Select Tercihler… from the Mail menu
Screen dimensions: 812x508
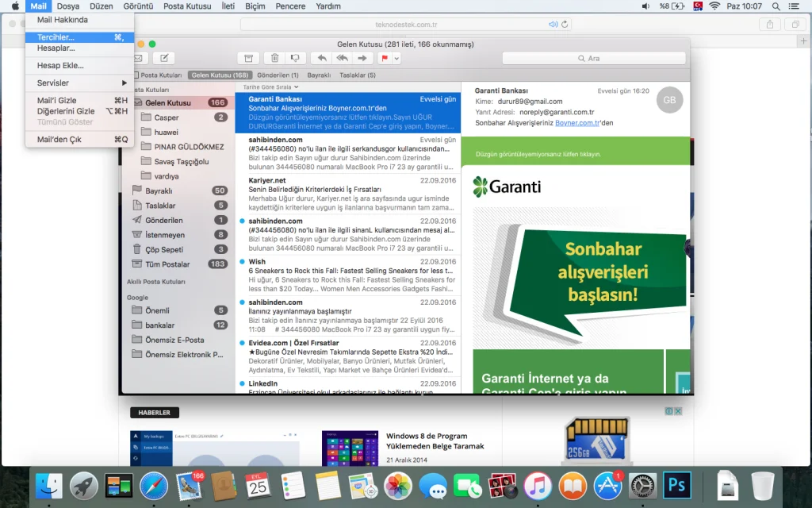pos(56,37)
